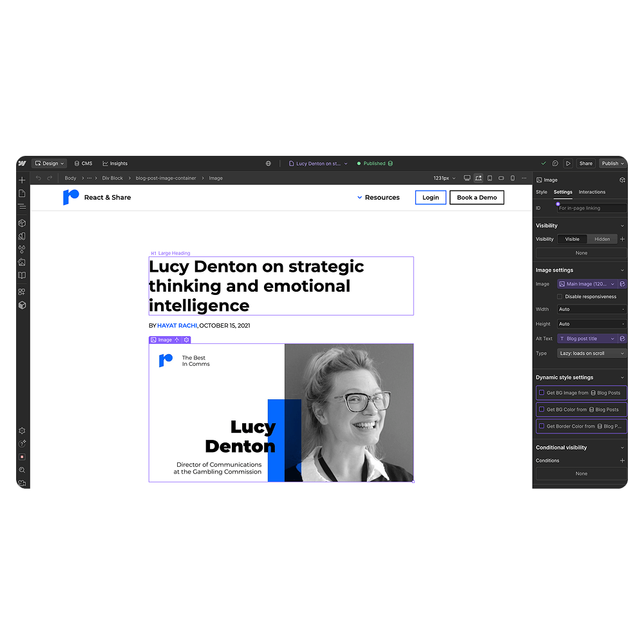644x644 pixels.
Task: Click the Share button
Action: 585,163
